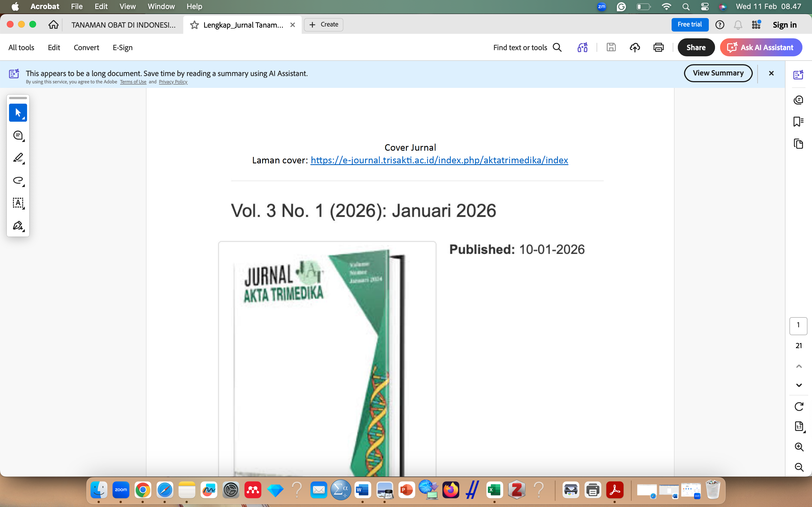Viewport: 812px width, 507px height.
Task: Select the freehand draw lasso tool
Action: [18, 180]
